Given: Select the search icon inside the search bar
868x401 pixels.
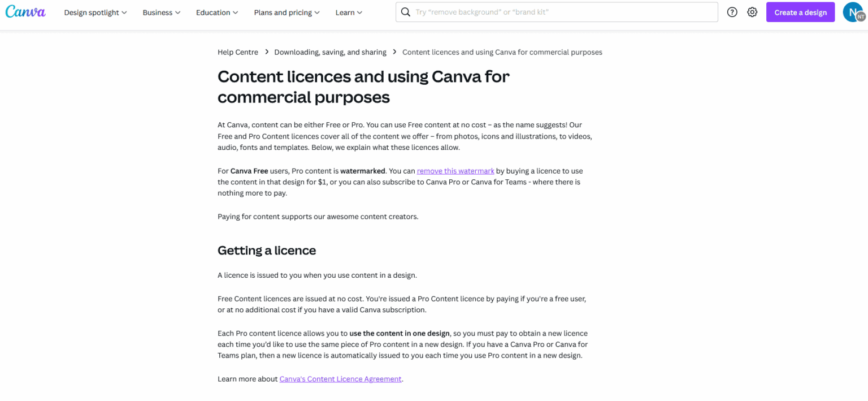Looking at the screenshot, I should click(x=405, y=11).
